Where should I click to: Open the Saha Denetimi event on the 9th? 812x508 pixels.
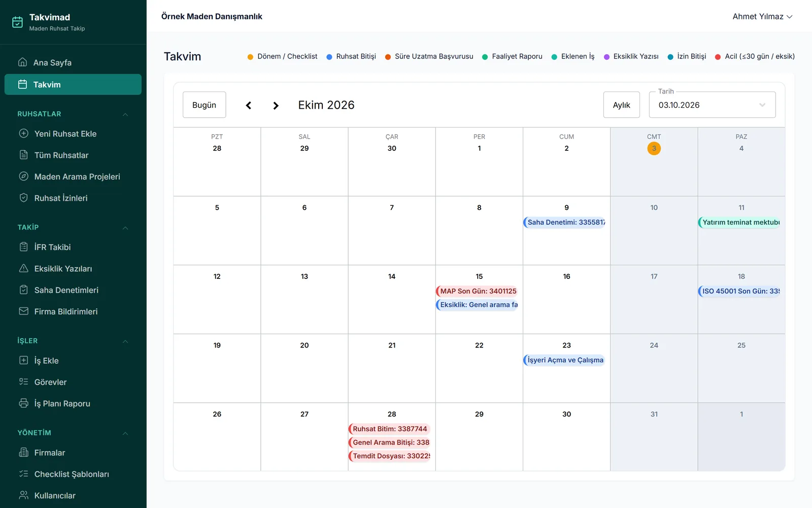pyautogui.click(x=565, y=223)
